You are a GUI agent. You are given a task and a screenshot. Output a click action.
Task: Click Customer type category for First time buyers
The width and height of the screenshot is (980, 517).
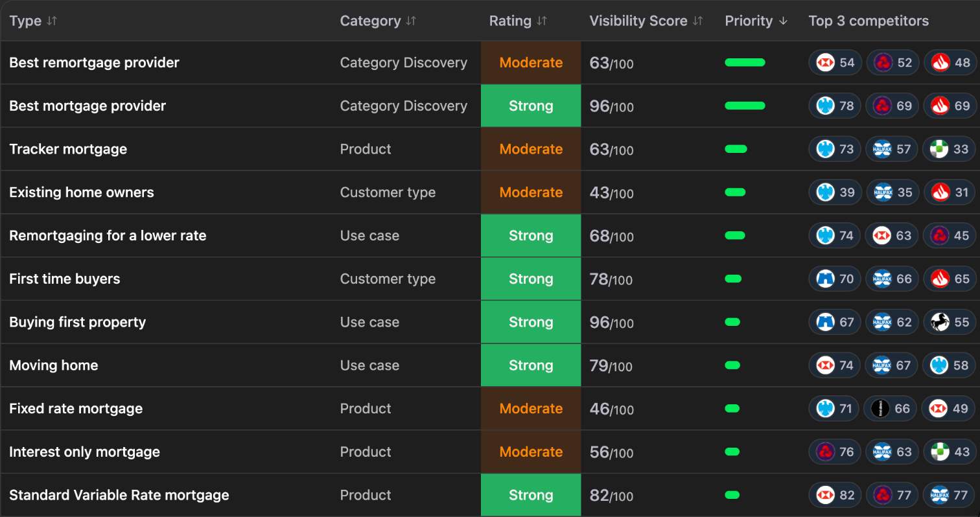point(388,279)
